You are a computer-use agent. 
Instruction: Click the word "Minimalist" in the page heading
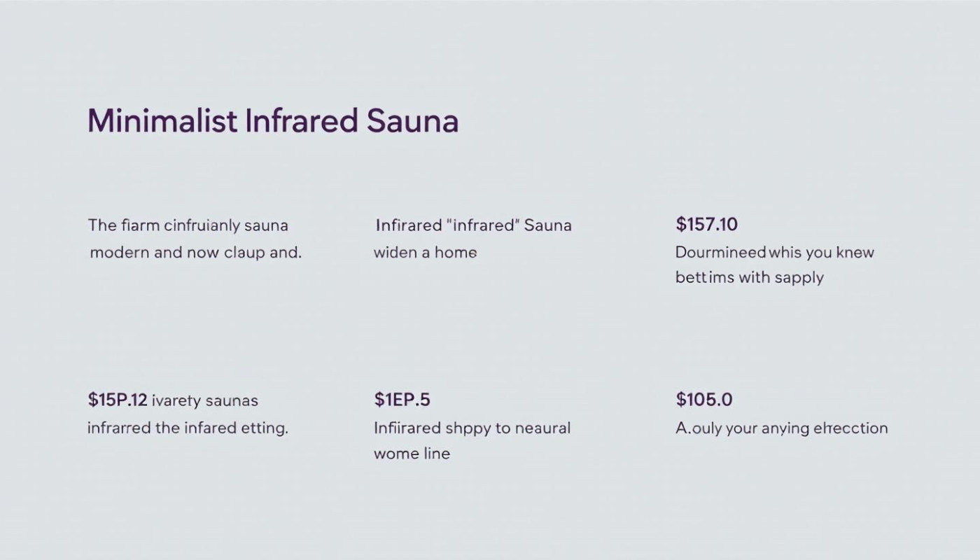click(162, 121)
